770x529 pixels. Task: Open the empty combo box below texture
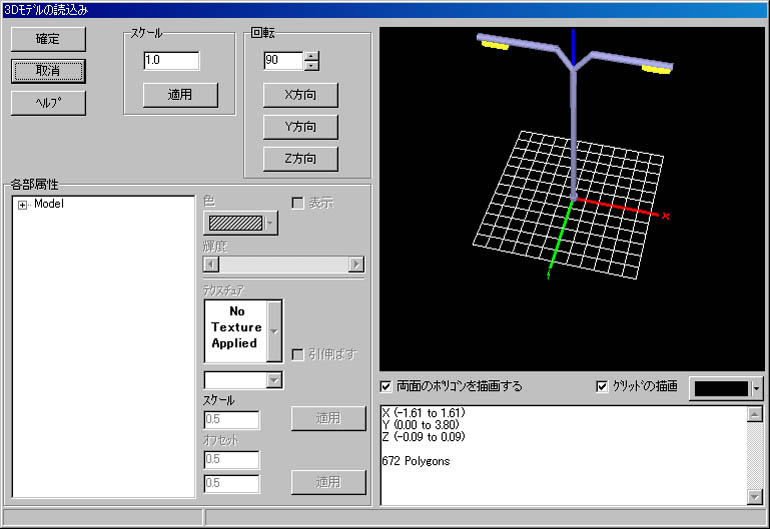pyautogui.click(x=243, y=380)
